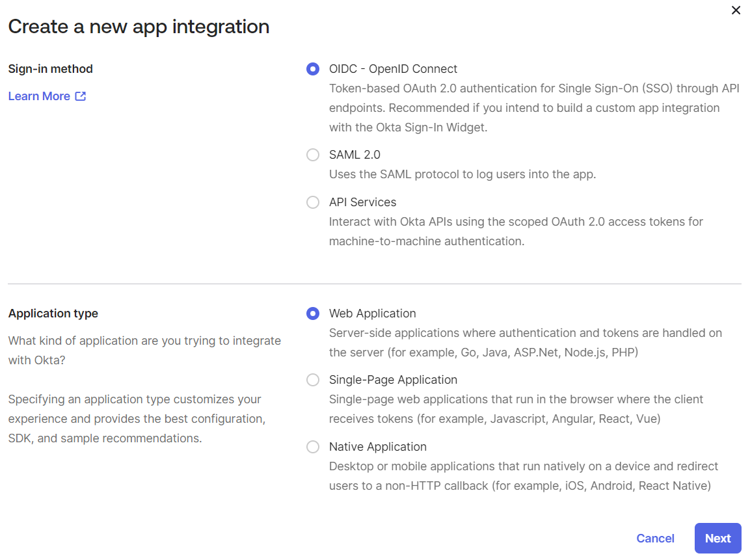Click the Single-Page Application label text

(x=393, y=380)
